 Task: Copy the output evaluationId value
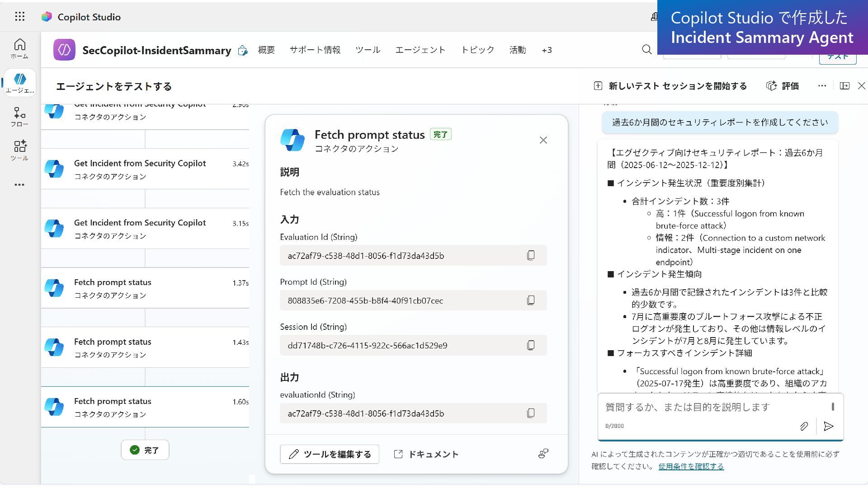(531, 413)
